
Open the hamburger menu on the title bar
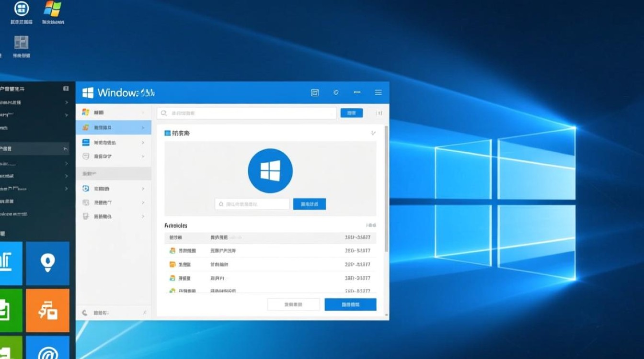pos(378,92)
